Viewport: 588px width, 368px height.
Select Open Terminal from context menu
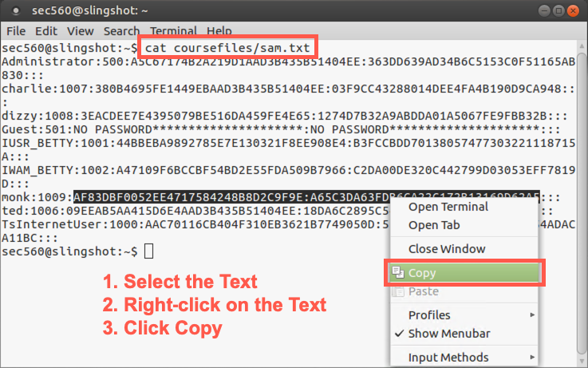coord(464,207)
